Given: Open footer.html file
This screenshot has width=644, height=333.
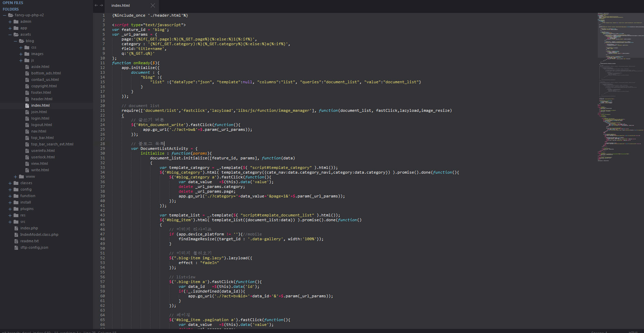Looking at the screenshot, I should 41,92.
